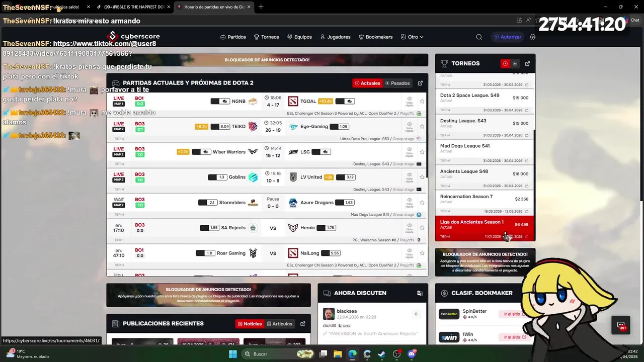Open the Bookmakers nav menu
Screen dimensions: 644x362
(375, 37)
